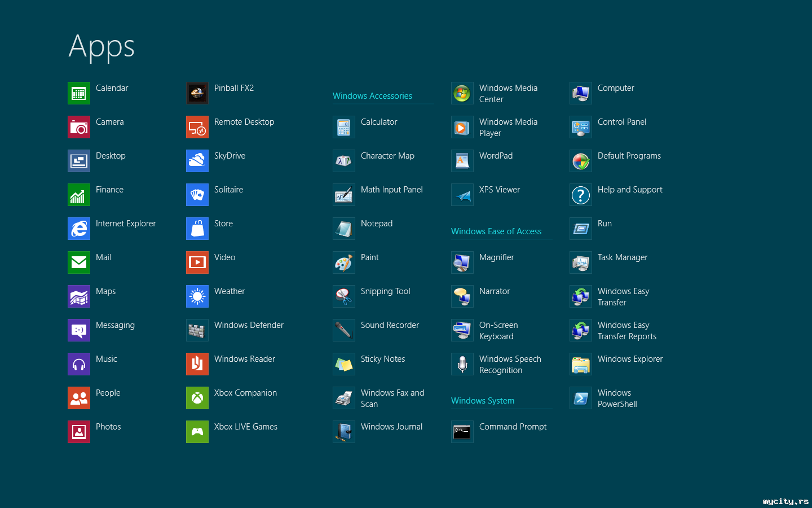Launch the XPS Viewer icon
Screen dimensions: 812x508
point(462,195)
